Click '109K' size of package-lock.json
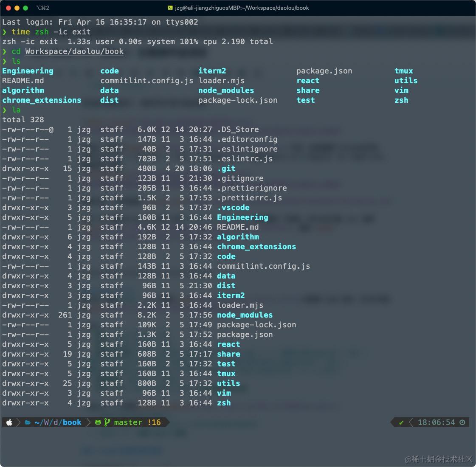 point(146,325)
